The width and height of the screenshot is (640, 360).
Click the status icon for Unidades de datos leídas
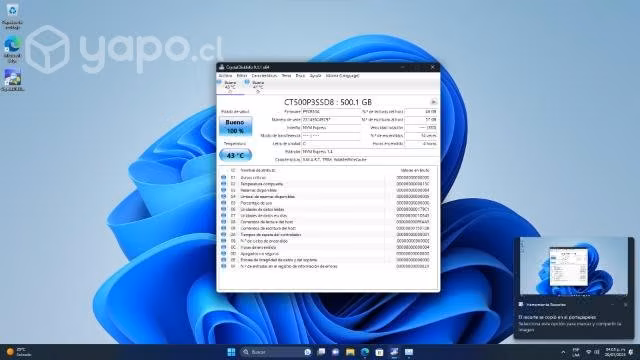coord(223,209)
